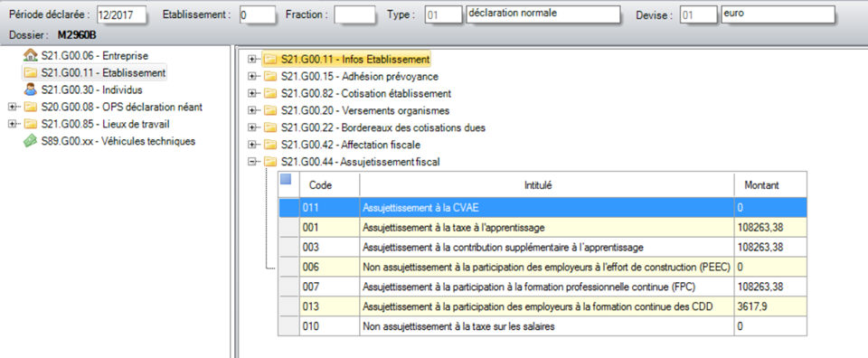Click the 3617,9 amount cell
Image resolution: width=868 pixels, height=358 pixels.
click(x=770, y=306)
